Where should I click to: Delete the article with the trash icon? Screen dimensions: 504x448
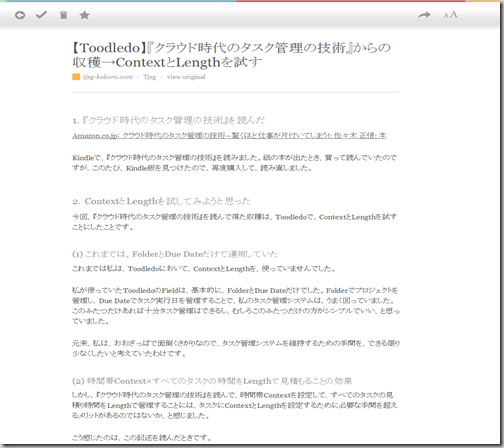(x=63, y=15)
